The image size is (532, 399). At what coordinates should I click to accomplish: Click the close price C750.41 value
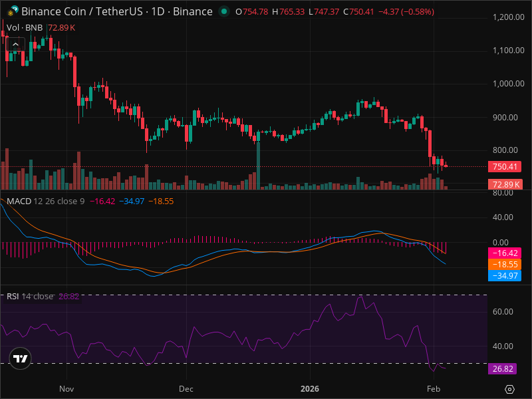click(x=358, y=12)
